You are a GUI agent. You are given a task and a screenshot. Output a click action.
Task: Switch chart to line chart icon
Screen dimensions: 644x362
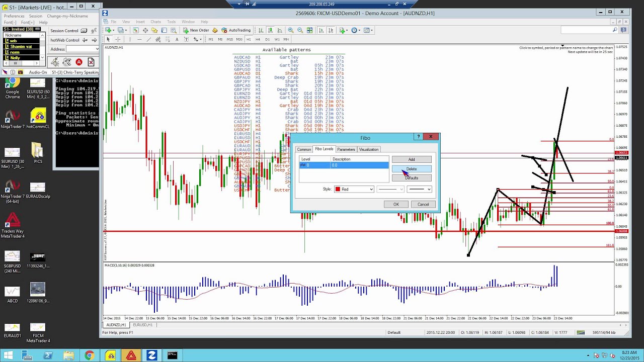[280, 30]
